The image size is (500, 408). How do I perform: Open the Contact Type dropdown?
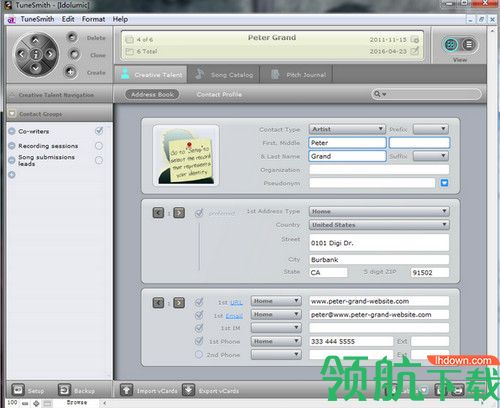347,129
